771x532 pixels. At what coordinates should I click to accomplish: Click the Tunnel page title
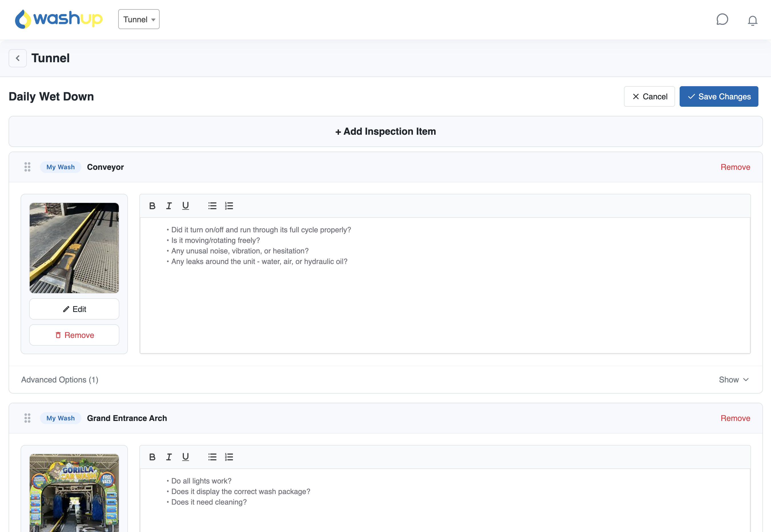click(50, 58)
